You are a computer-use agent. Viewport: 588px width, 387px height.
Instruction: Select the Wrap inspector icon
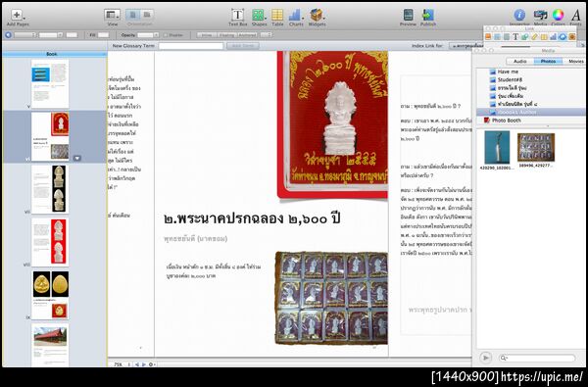tap(507, 37)
